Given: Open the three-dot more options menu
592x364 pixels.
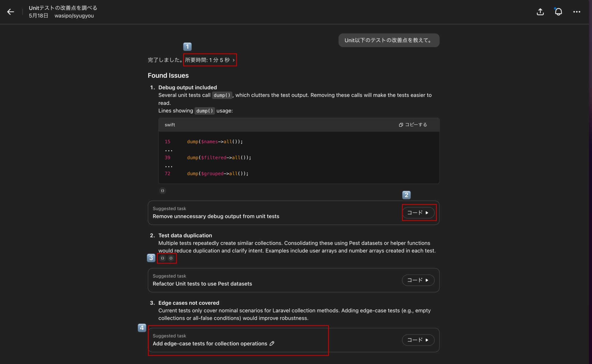Looking at the screenshot, I should tap(576, 12).
